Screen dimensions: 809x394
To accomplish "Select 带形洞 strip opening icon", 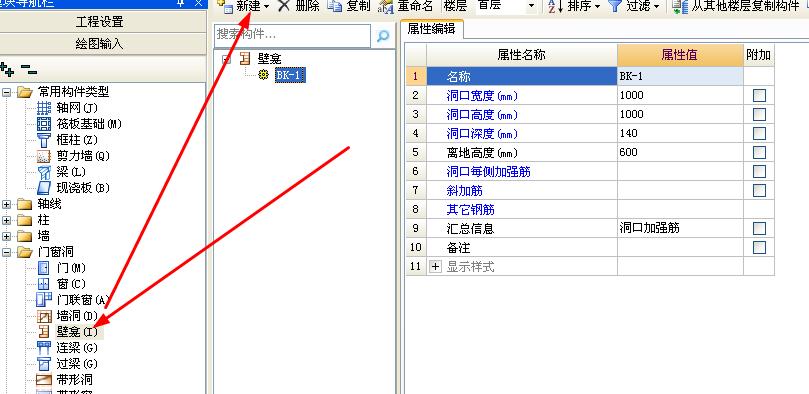I will (x=44, y=380).
